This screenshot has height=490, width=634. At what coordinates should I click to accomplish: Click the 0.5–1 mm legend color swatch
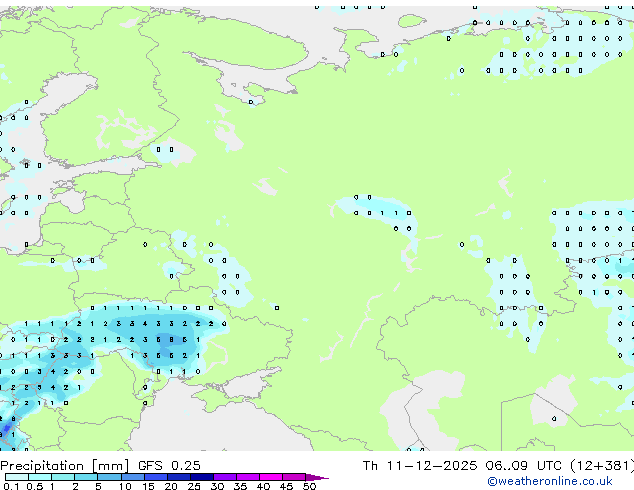click(40, 477)
